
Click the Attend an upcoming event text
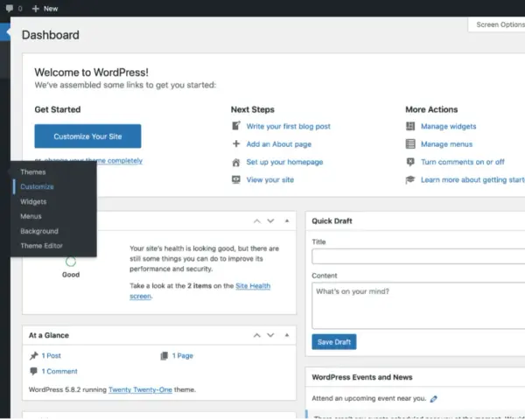click(x=368, y=399)
